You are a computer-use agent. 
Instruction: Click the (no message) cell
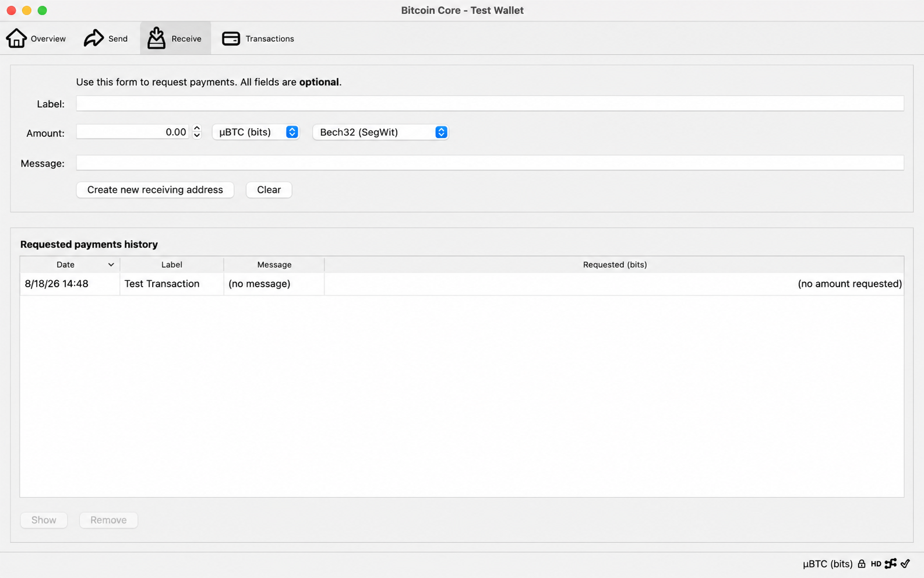(x=274, y=284)
